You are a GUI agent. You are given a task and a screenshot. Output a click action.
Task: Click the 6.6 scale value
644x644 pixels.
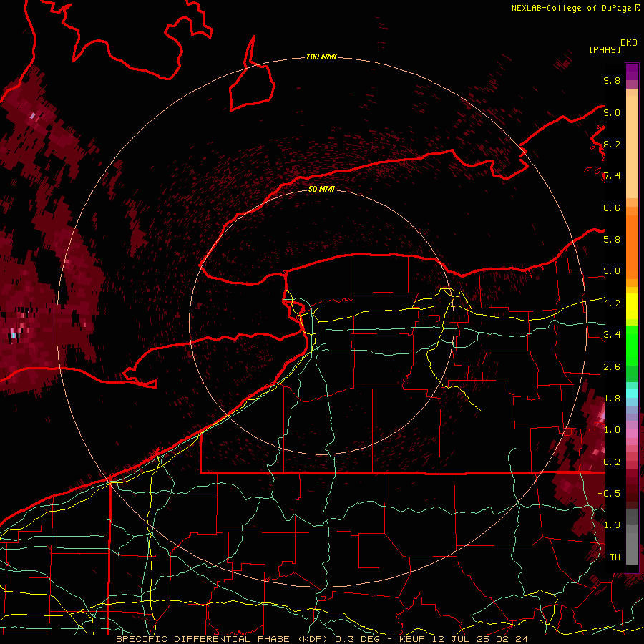click(x=612, y=208)
